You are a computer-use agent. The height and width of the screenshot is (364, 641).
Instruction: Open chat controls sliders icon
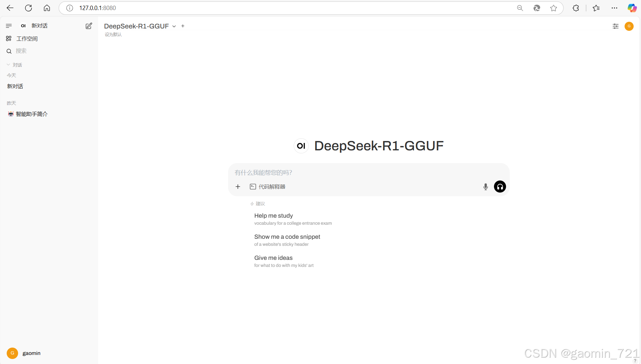(616, 26)
